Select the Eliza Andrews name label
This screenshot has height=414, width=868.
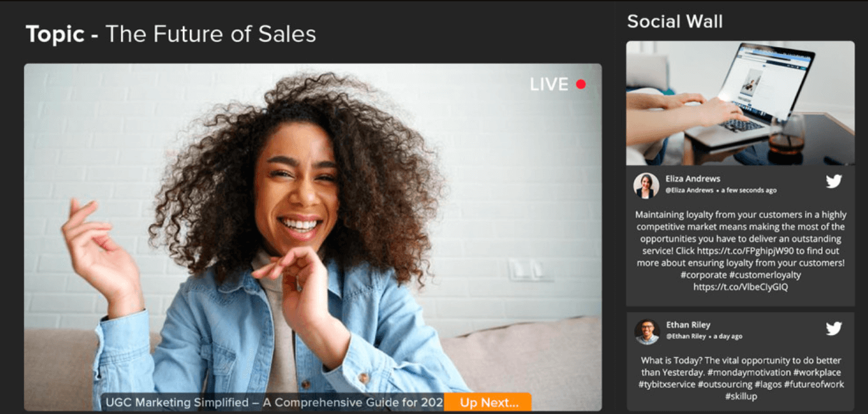coord(693,178)
